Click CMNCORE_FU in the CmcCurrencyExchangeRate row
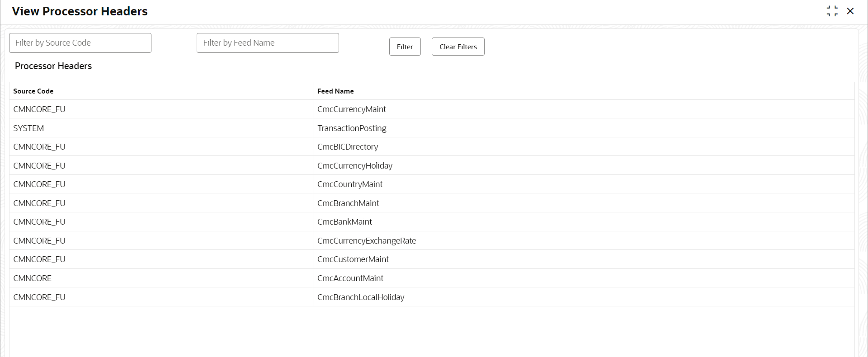 pyautogui.click(x=39, y=240)
